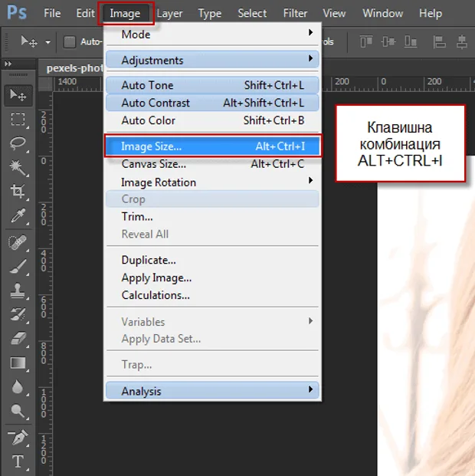Select the Crop tool in toolbox
This screenshot has height=476, width=475.
[x=18, y=192]
